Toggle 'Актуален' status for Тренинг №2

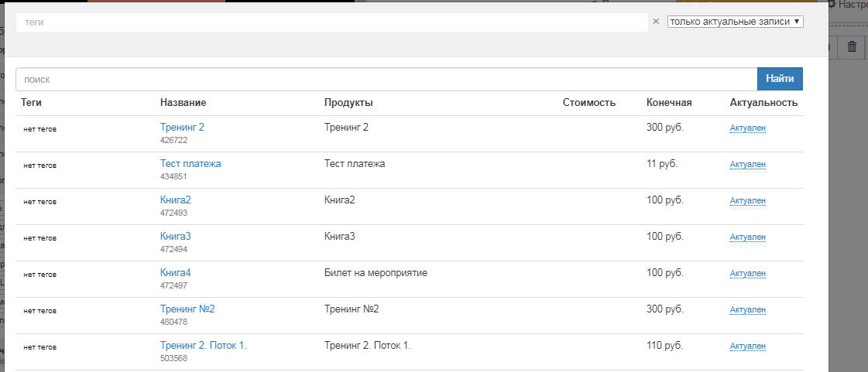[x=747, y=310]
